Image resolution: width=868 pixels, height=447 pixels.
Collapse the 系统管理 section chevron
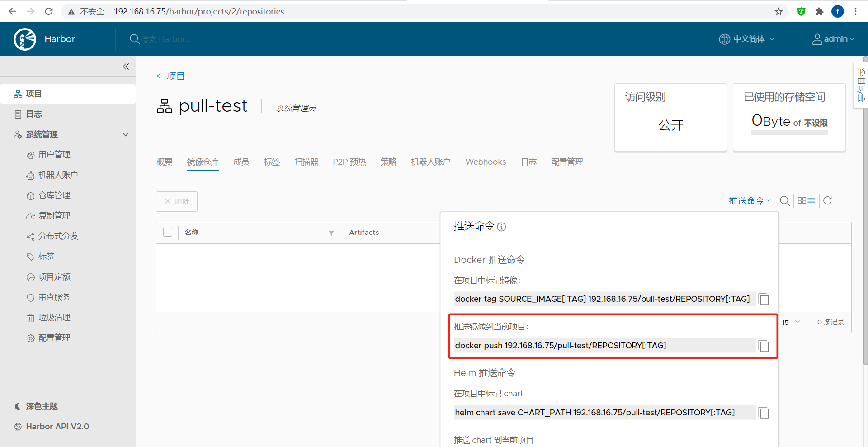click(126, 134)
